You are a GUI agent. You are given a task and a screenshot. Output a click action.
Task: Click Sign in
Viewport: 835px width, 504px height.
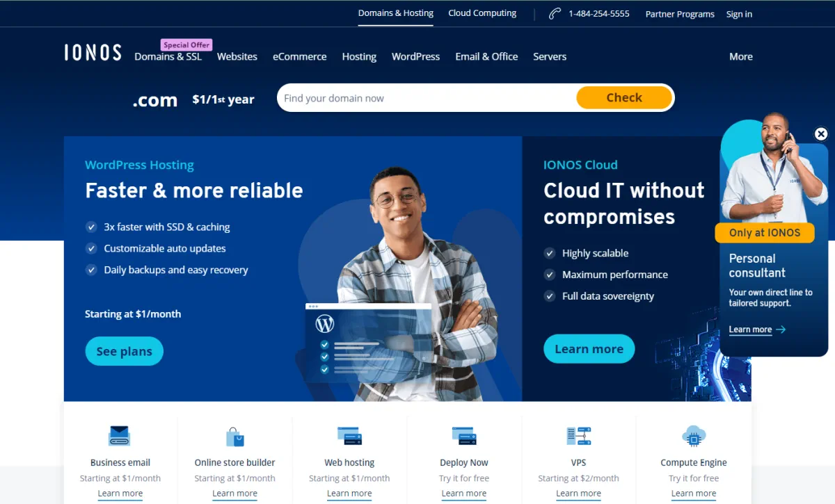point(739,14)
